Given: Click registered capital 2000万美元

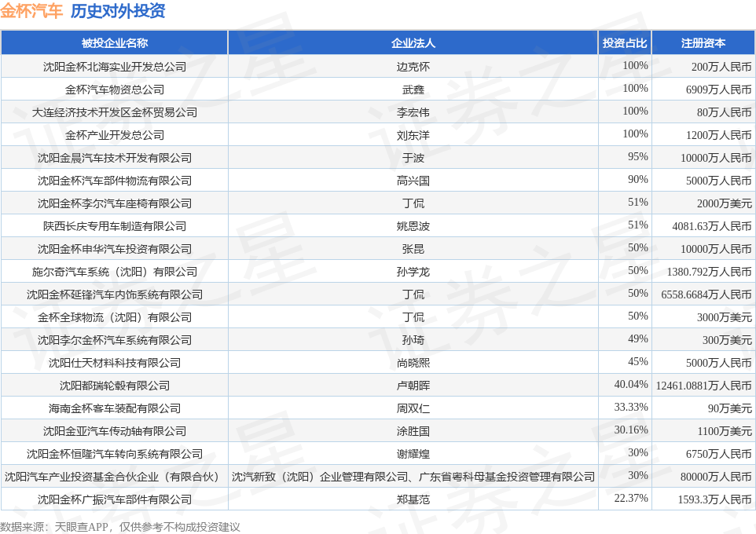Looking at the screenshot, I should coord(725,203).
